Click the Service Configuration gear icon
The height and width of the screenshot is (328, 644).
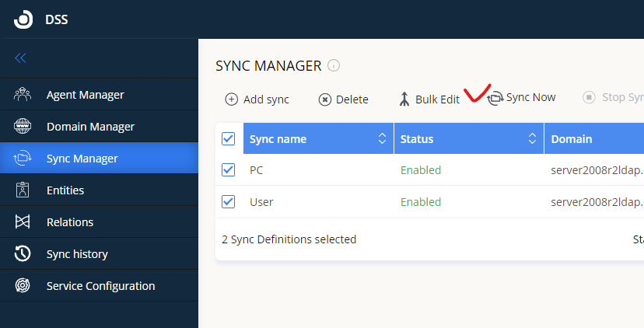click(x=23, y=286)
